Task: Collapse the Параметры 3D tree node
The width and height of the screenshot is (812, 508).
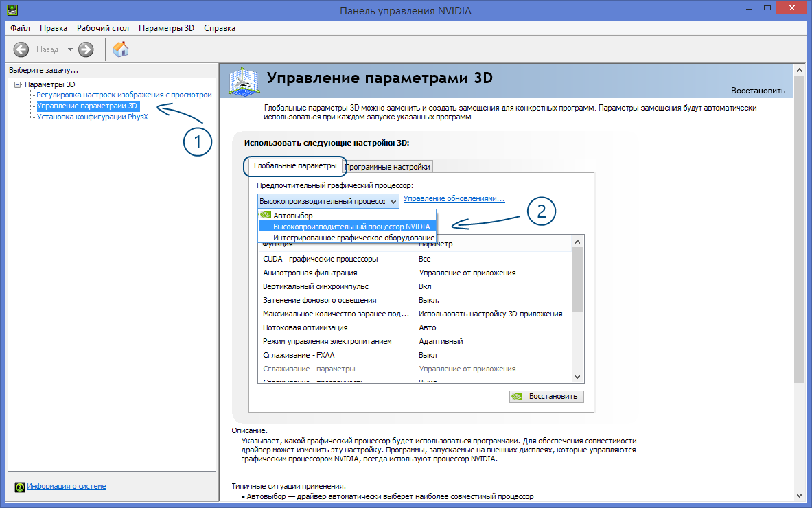Action: (x=18, y=84)
